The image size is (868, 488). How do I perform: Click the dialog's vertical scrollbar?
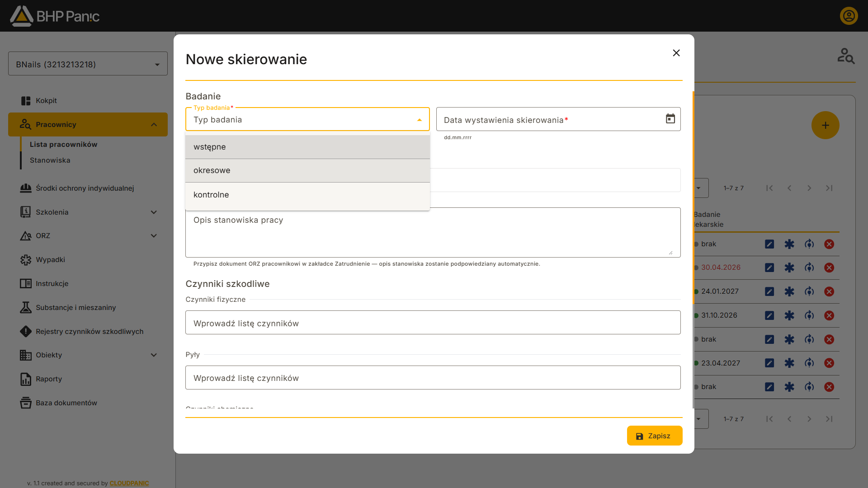pyautogui.click(x=693, y=198)
